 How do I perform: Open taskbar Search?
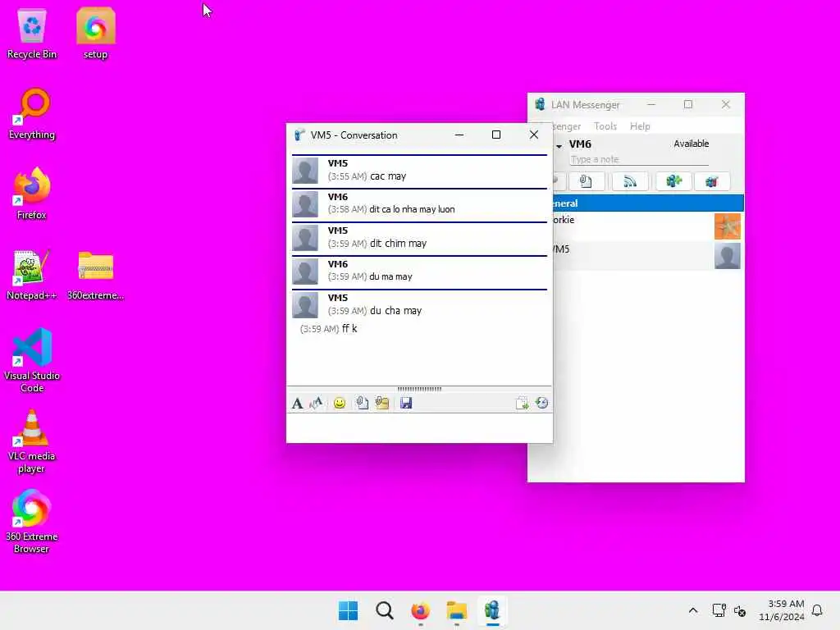point(384,610)
